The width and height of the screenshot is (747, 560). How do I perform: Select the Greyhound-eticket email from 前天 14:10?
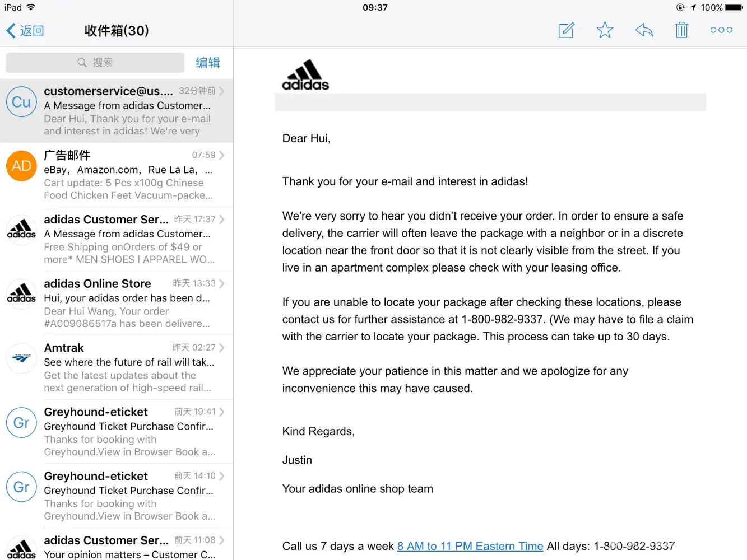click(129, 496)
